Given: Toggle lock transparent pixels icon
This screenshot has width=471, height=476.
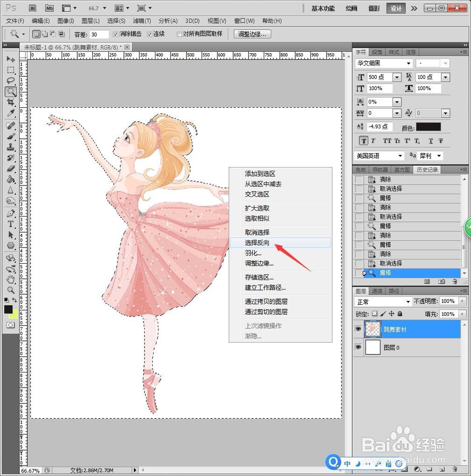Looking at the screenshot, I should (x=375, y=314).
